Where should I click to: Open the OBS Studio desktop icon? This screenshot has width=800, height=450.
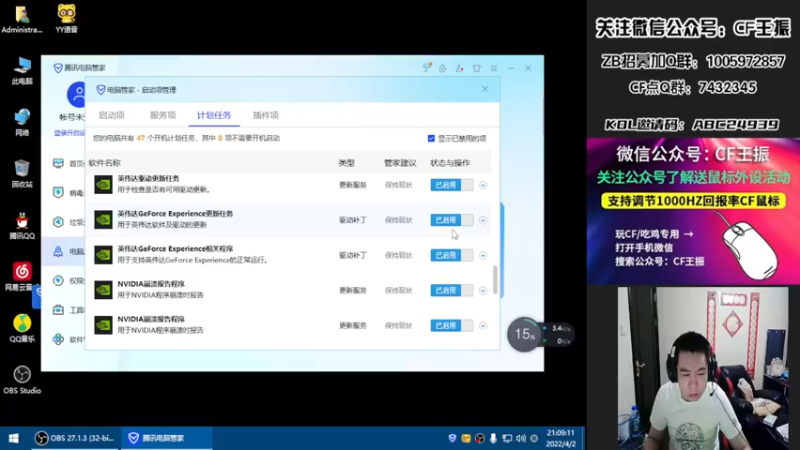click(x=21, y=380)
